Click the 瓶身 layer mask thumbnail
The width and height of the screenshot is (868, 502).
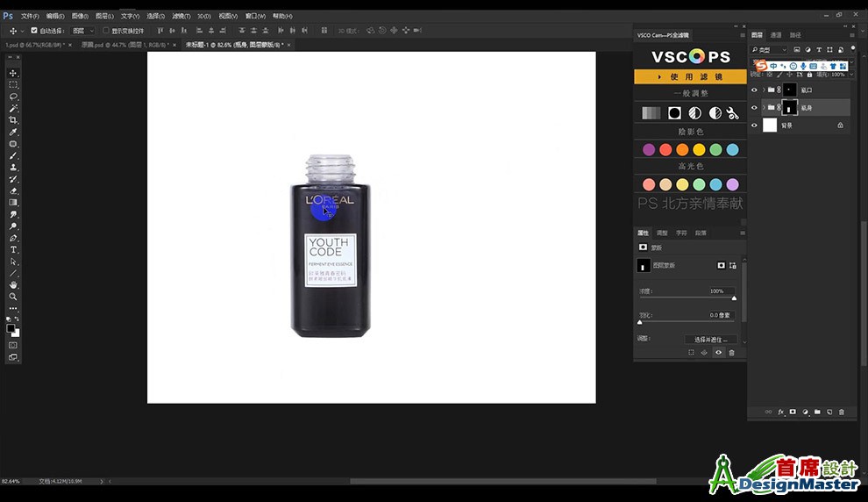789,107
